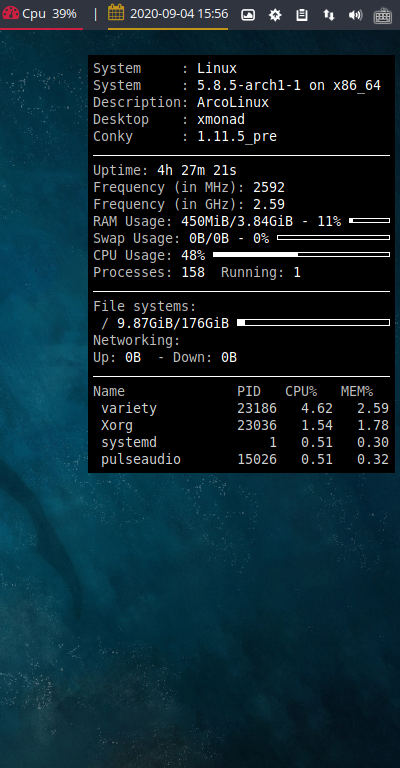The height and width of the screenshot is (768, 400).
Task: Click the Cpu 39% label
Action: pyautogui.click(x=49, y=14)
